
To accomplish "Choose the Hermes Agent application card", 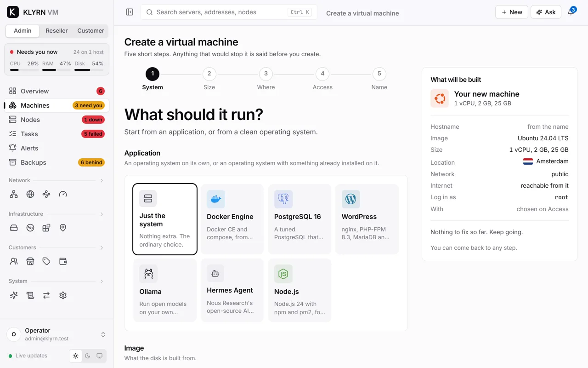I will coord(232,290).
